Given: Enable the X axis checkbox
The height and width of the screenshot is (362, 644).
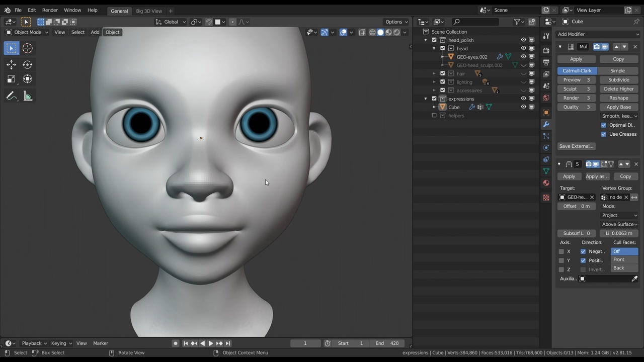Looking at the screenshot, I should [x=561, y=251].
